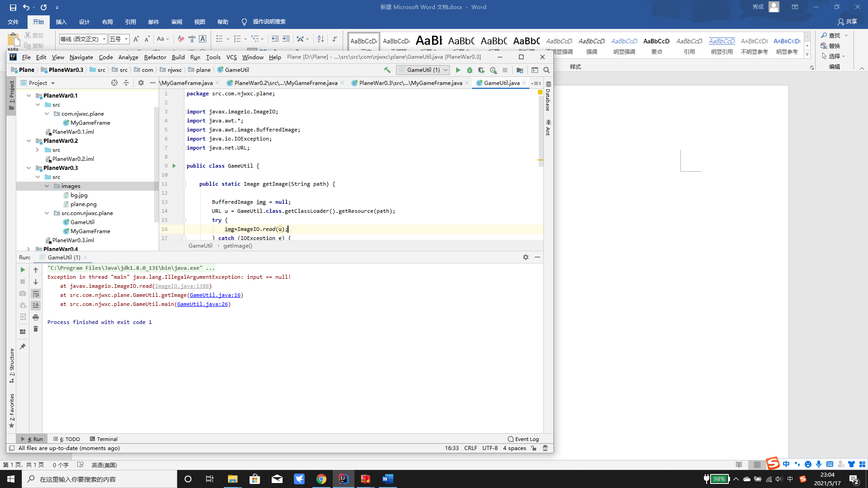Toggle Database side panel
868x488 pixels.
pos(548,96)
